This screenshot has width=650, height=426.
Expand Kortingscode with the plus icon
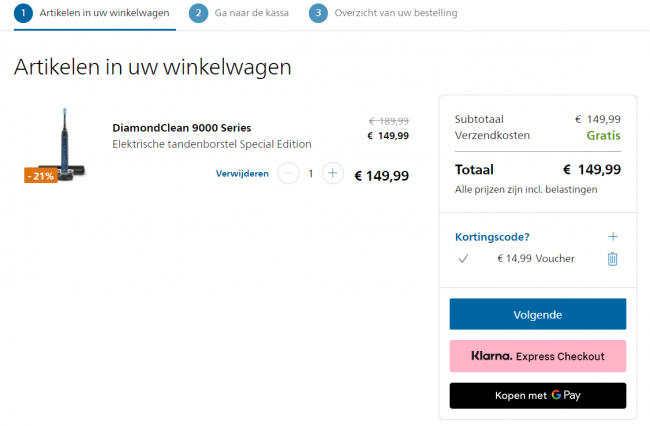[x=613, y=237]
